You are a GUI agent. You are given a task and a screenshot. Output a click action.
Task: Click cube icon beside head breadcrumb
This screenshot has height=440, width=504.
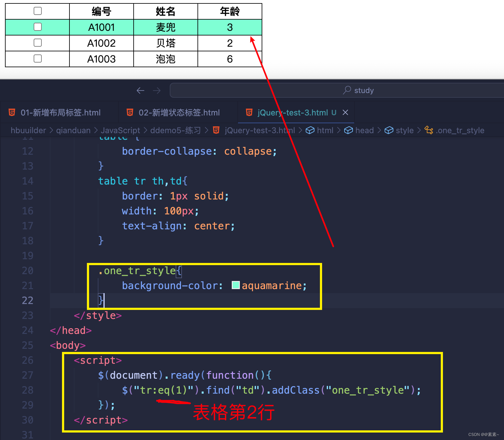[349, 130]
